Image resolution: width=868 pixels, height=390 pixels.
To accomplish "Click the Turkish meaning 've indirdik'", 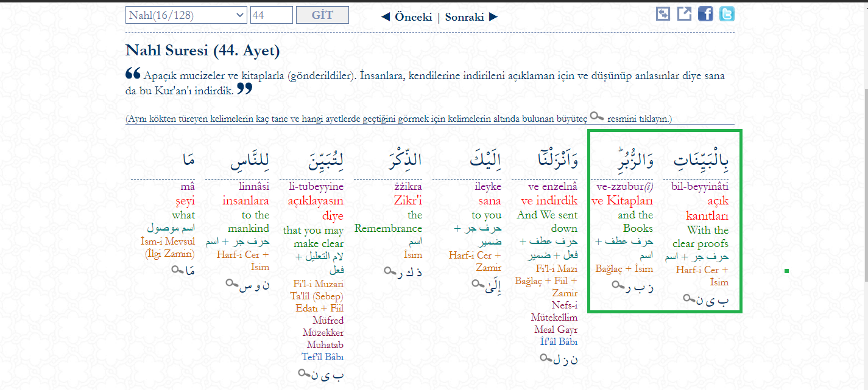I will tap(549, 201).
